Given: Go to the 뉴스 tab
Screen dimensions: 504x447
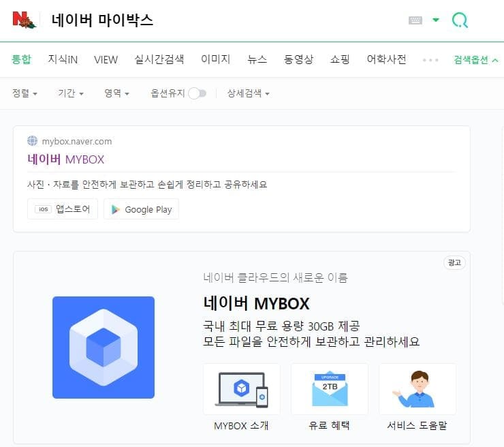Looking at the screenshot, I should [257, 59].
